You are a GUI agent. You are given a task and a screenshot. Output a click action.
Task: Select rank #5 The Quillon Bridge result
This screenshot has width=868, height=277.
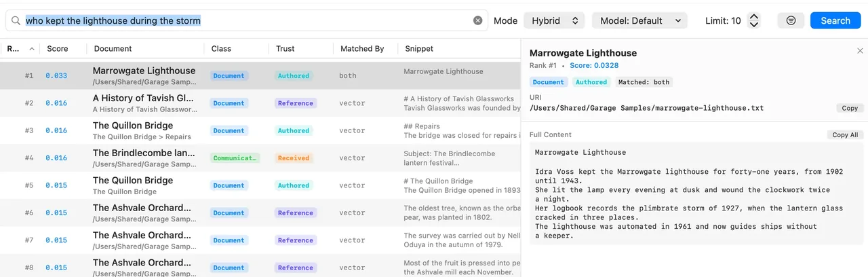[x=260, y=185]
